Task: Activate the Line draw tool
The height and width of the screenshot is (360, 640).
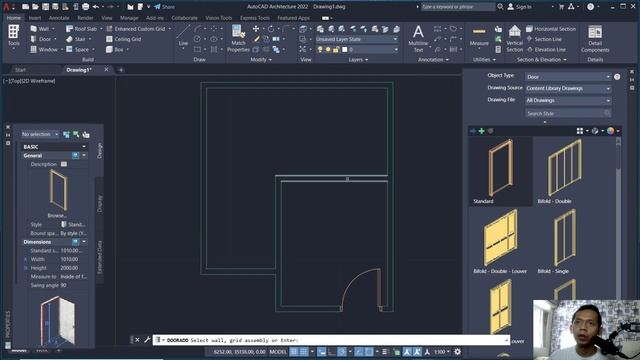Action: pyautogui.click(x=183, y=36)
